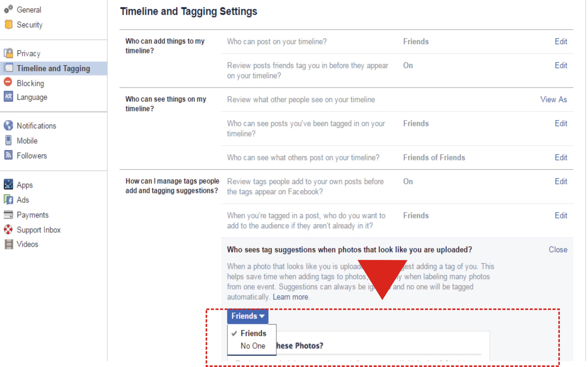Edit who can post on your timeline

coord(561,42)
